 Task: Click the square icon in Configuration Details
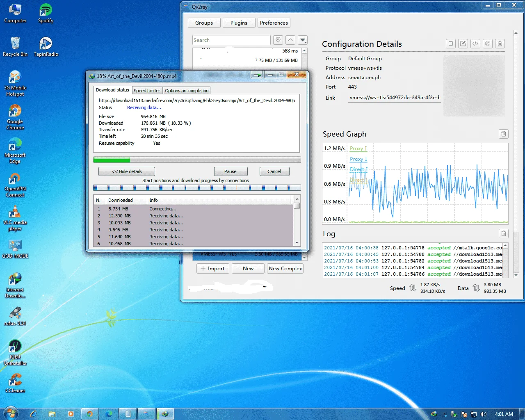451,43
